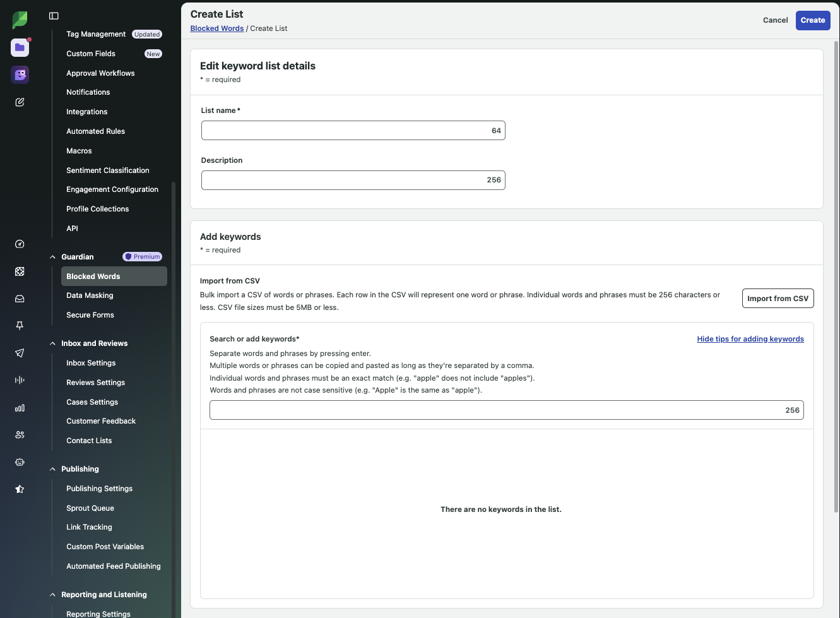Click the pin icon in left rail

20,326
